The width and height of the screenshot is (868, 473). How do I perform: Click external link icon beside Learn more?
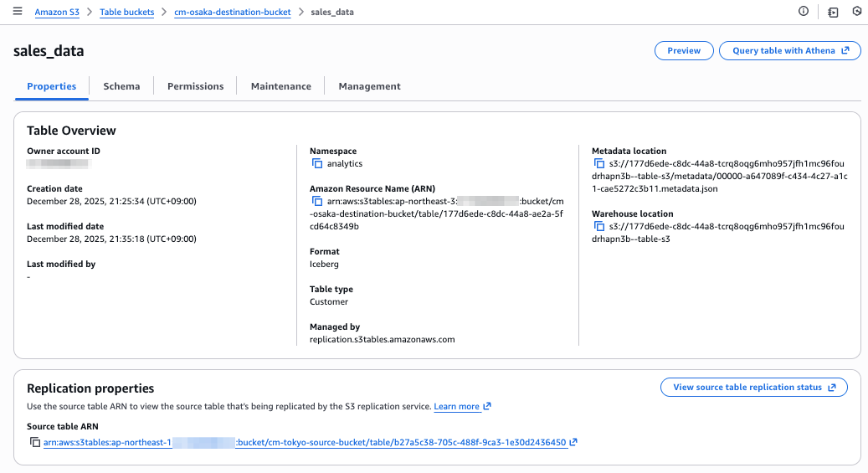(487, 406)
